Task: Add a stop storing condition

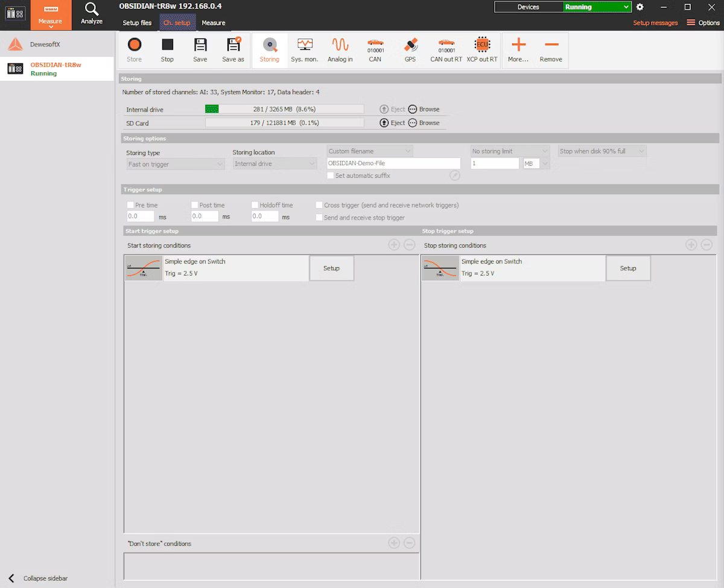Action: point(691,245)
